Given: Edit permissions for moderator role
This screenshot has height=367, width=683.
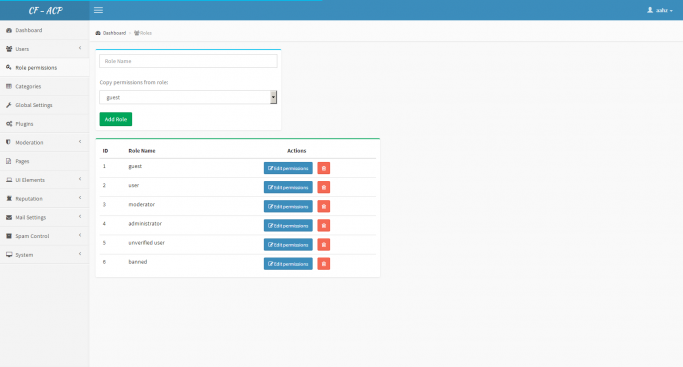Looking at the screenshot, I should (x=288, y=206).
